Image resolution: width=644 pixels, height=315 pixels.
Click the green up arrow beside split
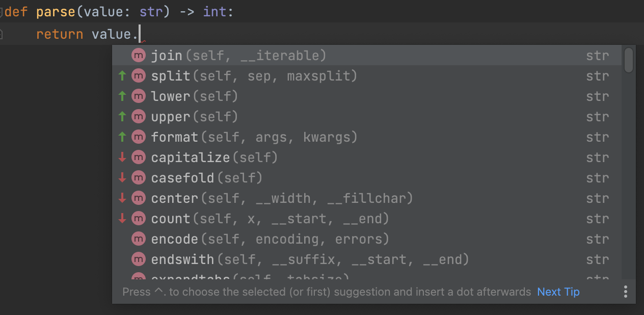[122, 76]
